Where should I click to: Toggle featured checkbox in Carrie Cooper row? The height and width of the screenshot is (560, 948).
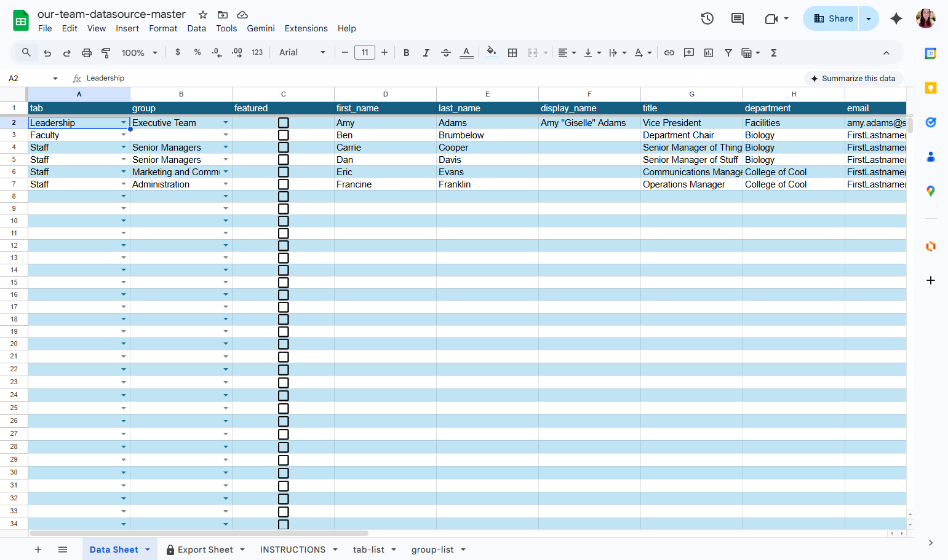(284, 148)
